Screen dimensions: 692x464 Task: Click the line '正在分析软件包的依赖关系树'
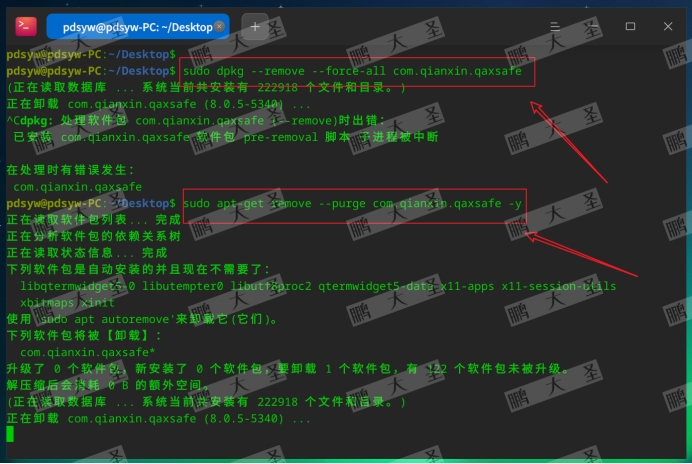click(94, 236)
